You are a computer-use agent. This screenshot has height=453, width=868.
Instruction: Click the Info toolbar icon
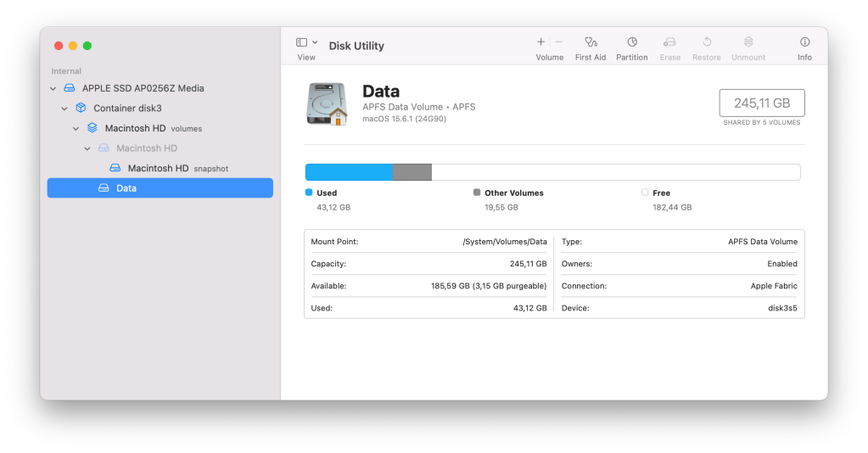[x=804, y=42]
